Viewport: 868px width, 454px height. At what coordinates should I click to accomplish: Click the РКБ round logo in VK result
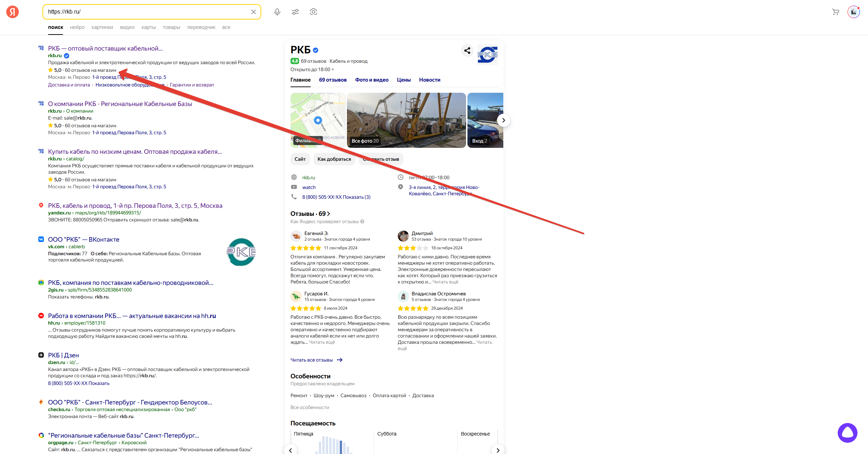tap(241, 252)
